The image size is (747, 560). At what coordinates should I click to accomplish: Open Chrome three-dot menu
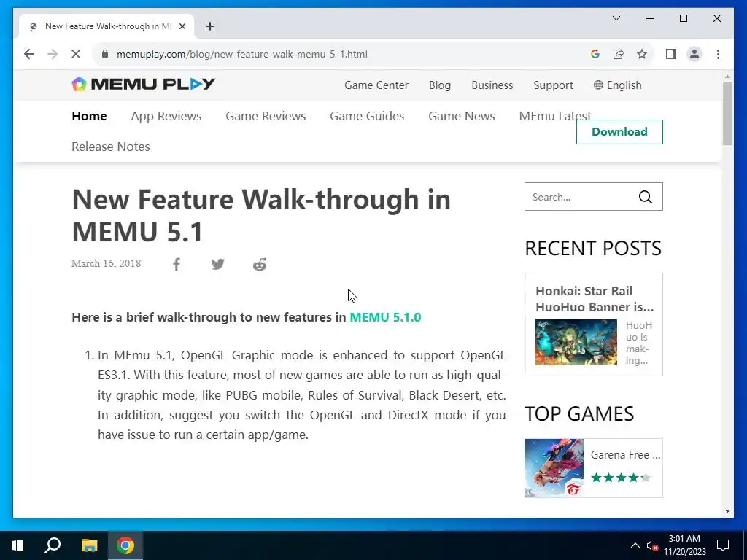[x=718, y=54]
